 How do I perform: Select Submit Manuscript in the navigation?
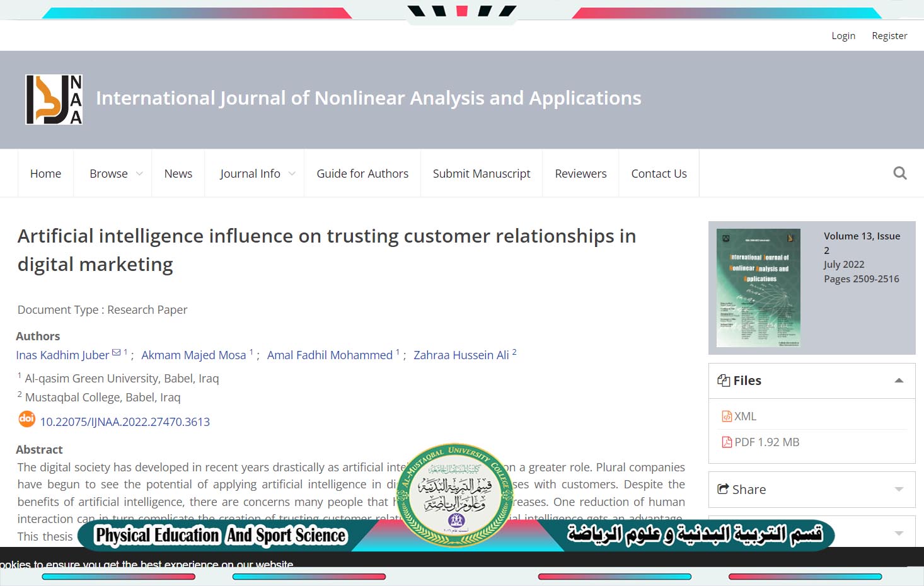click(482, 173)
